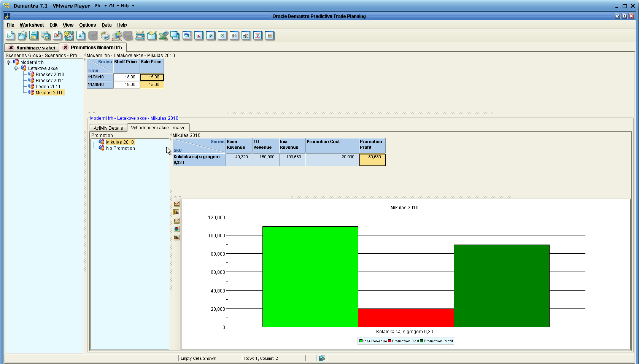Switch chart to pie chart type
Screen dimensions: 639x364
point(176,229)
